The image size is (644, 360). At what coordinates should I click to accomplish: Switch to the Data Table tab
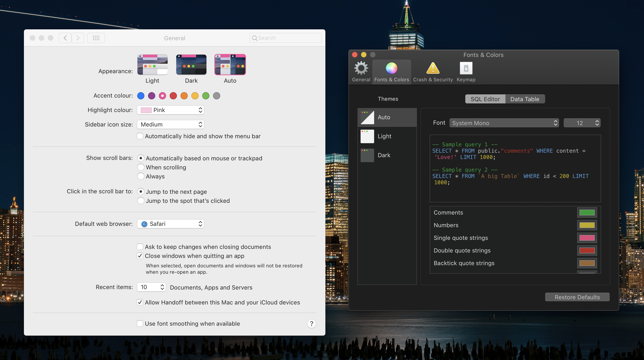click(525, 99)
